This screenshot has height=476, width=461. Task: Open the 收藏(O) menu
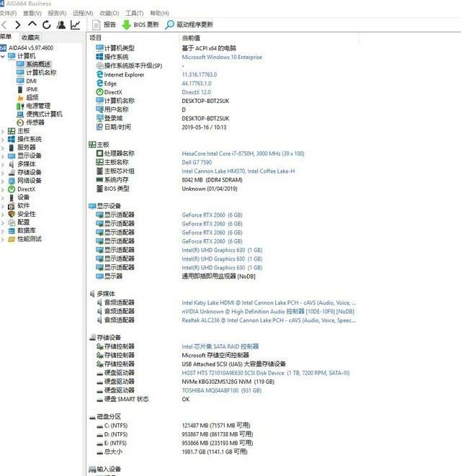coord(109,14)
